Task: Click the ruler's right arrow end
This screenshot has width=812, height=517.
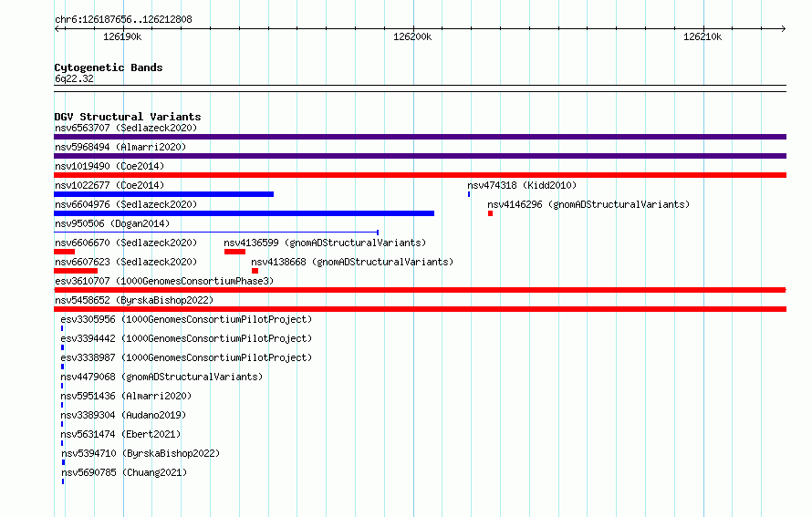Action: (783, 28)
